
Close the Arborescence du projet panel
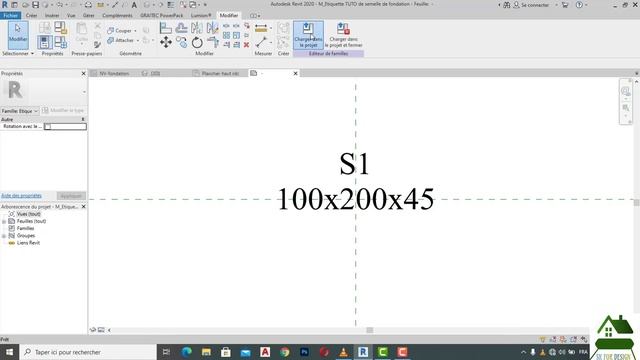point(83,207)
